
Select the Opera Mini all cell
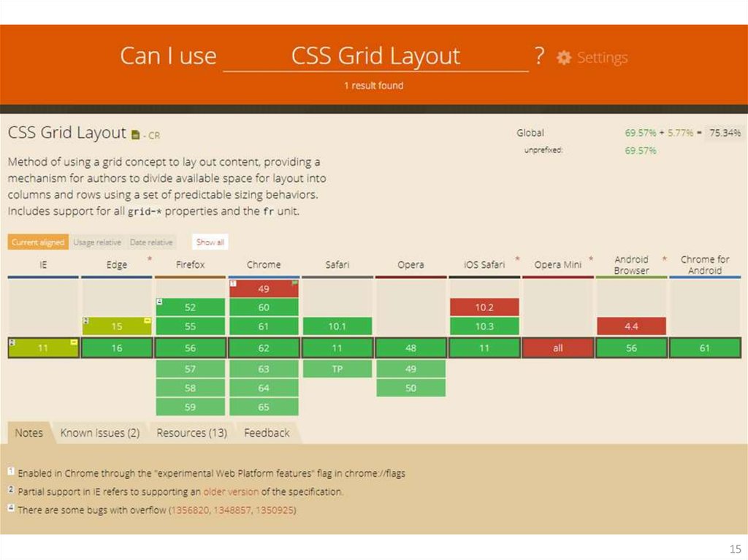pos(557,348)
